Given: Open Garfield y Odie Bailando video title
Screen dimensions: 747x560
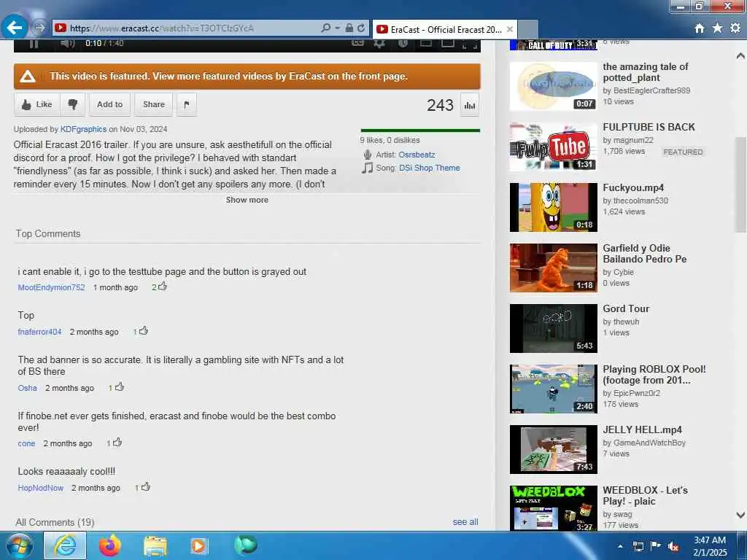Looking at the screenshot, I should click(645, 254).
